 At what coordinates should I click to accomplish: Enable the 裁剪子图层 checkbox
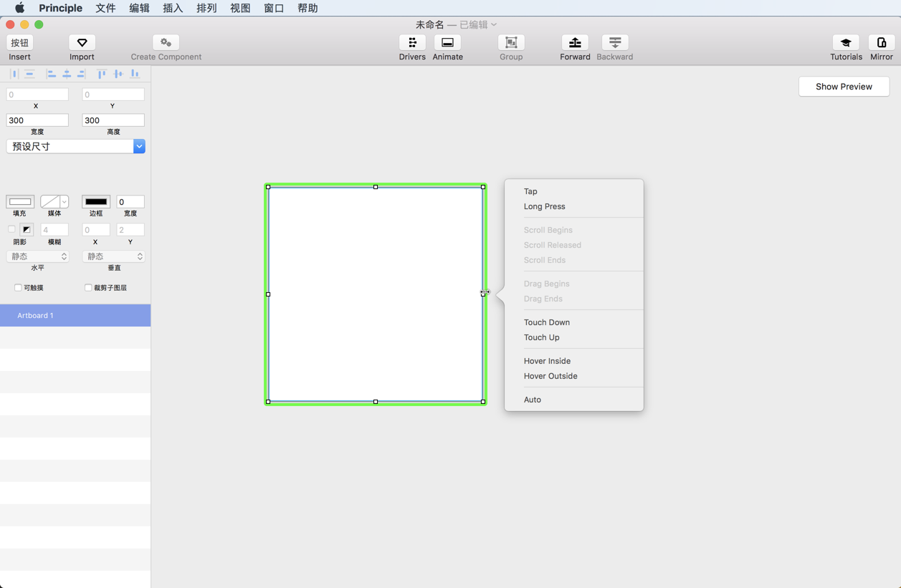pos(87,287)
